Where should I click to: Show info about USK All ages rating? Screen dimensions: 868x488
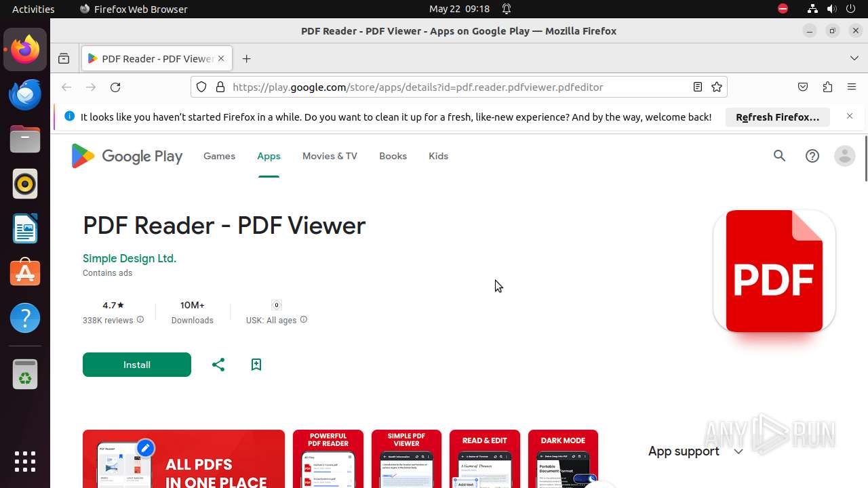coord(304,320)
